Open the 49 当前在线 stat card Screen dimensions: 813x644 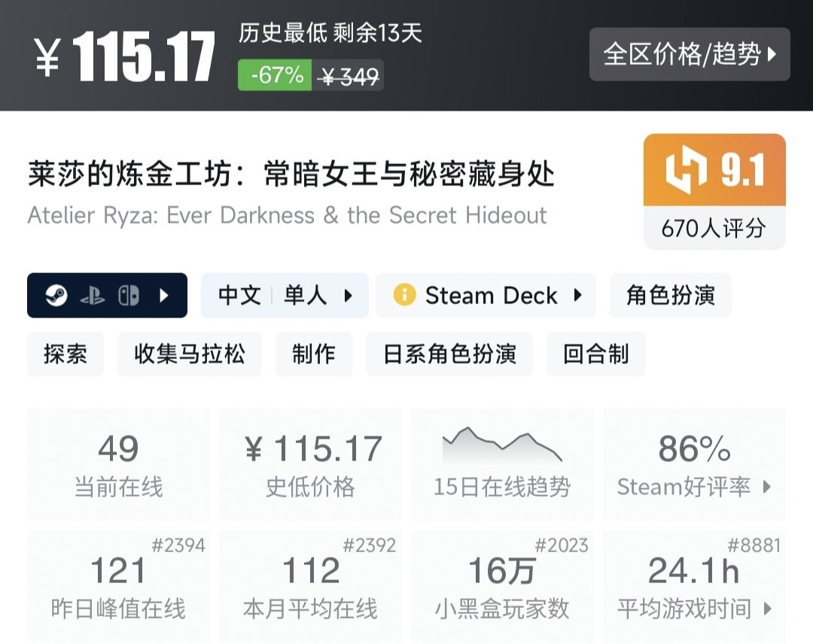pyautogui.click(x=118, y=464)
